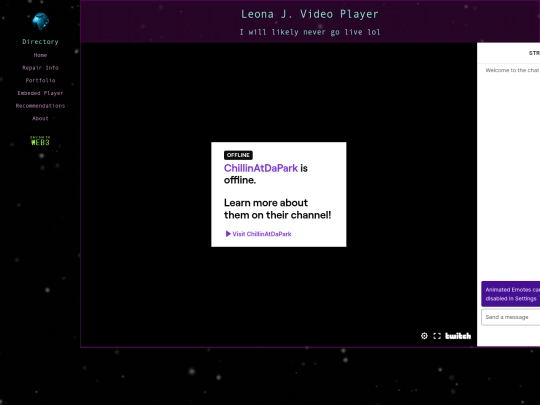Open the player settings gear icon
This screenshot has width=540, height=405.
pos(424,336)
